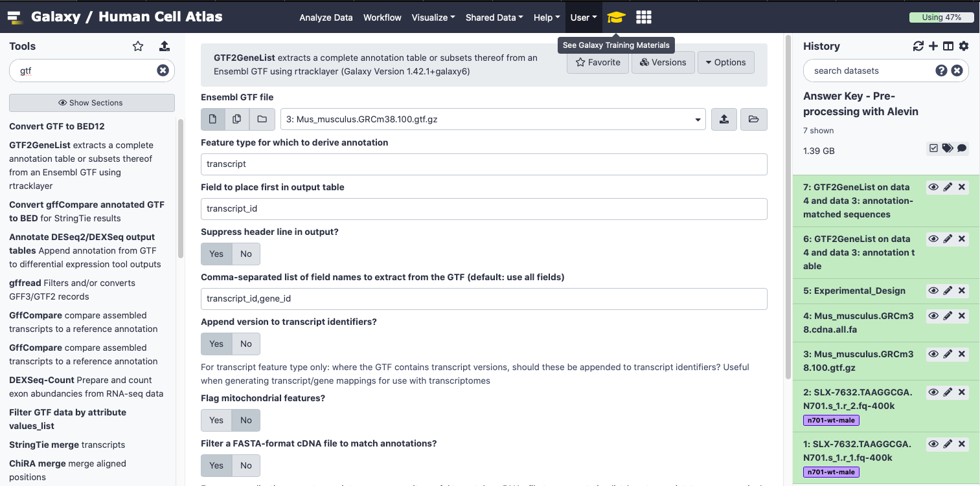Image resolution: width=980 pixels, height=486 pixels.
Task: Open Filter GTF data by attribute values_list
Action: coord(67,419)
